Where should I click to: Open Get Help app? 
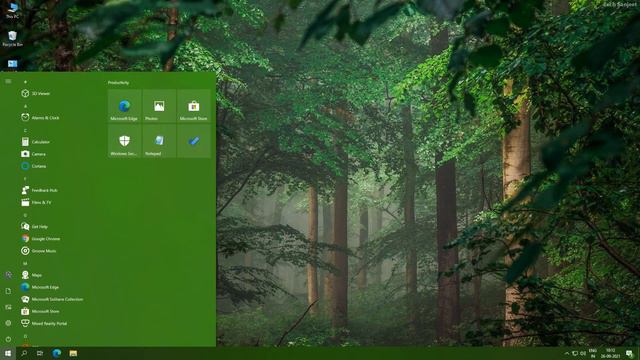pyautogui.click(x=59, y=227)
